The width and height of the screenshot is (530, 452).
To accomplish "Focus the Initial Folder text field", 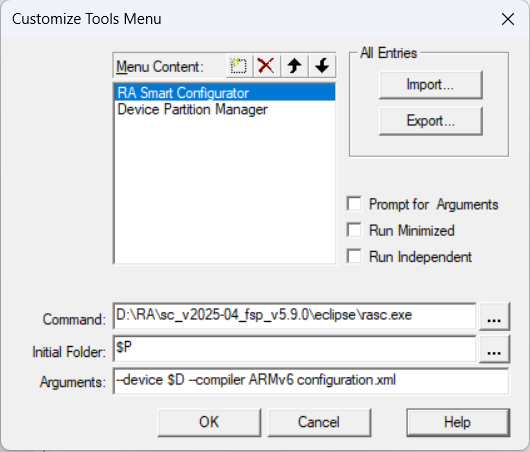I will (295, 349).
